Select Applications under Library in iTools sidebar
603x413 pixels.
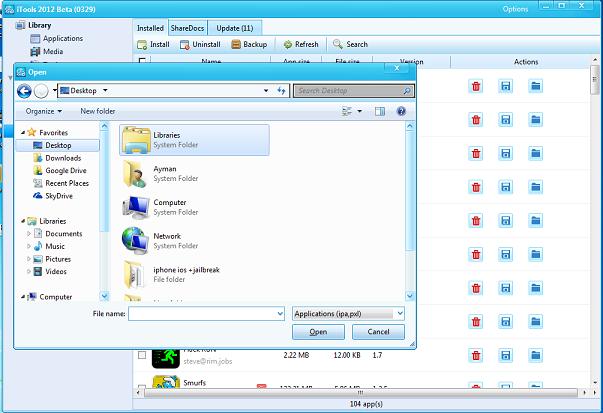pos(57,38)
